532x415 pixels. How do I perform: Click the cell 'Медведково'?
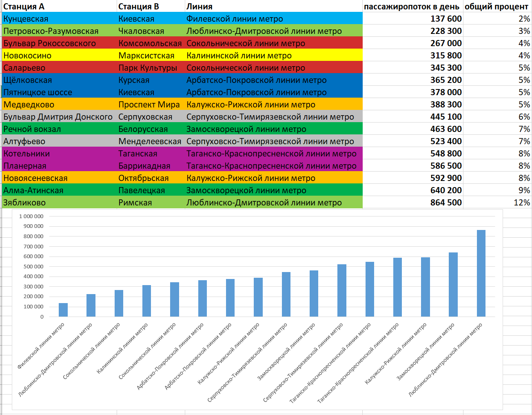tap(59, 104)
